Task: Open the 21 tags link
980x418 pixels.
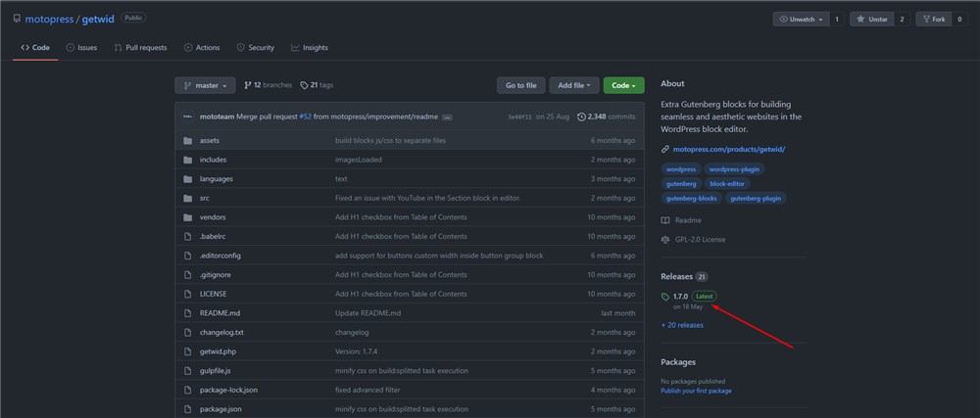Action: click(317, 85)
